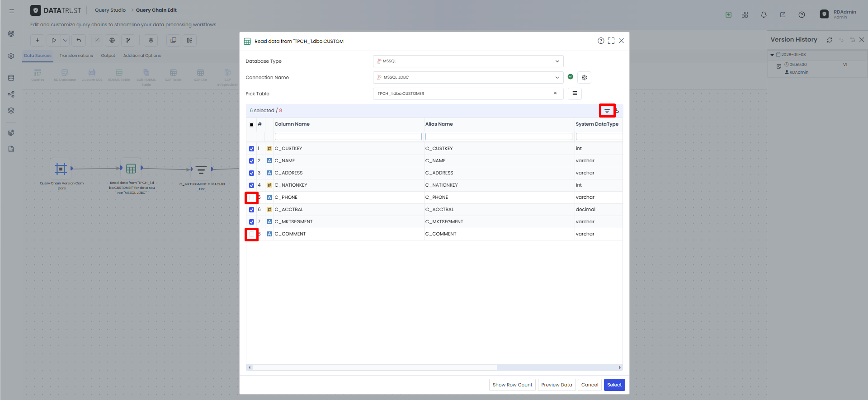This screenshot has height=400, width=868.
Task: Open the Database Type MSSQL dropdown
Action: click(x=468, y=61)
